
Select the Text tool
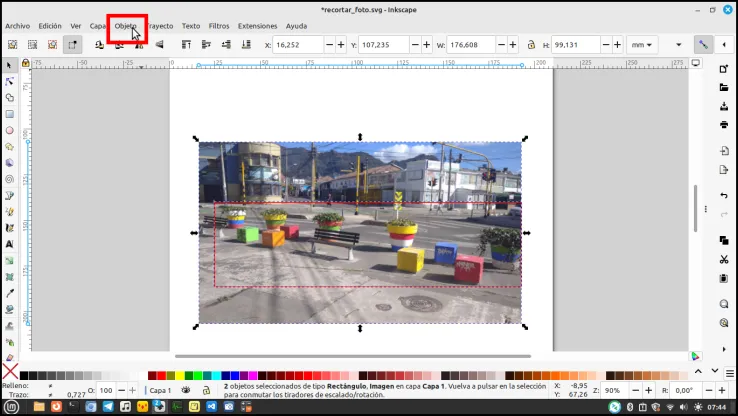(x=9, y=244)
